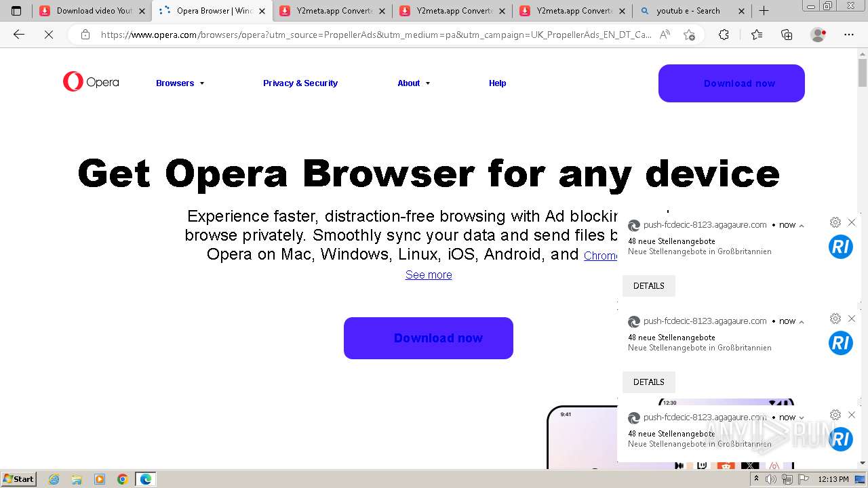Open the Collections icon
This screenshot has width=868, height=488.
point(787,35)
